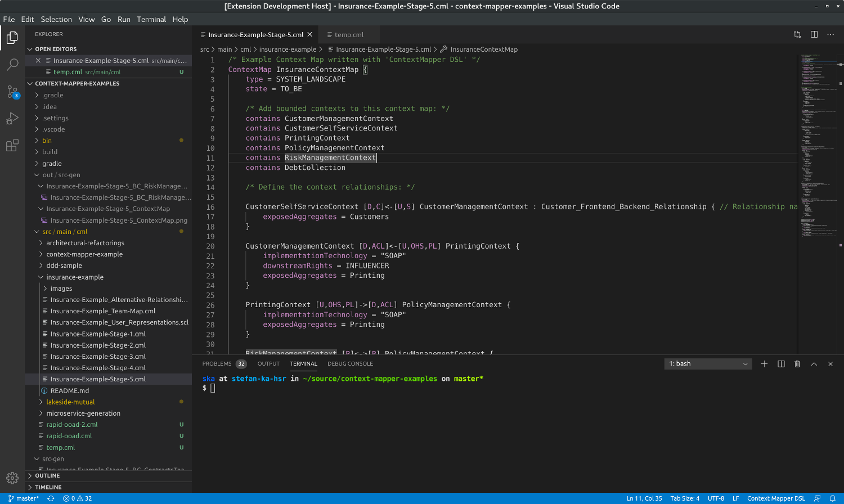Open the Run and Debug view
The image size is (844, 504).
coord(12,118)
